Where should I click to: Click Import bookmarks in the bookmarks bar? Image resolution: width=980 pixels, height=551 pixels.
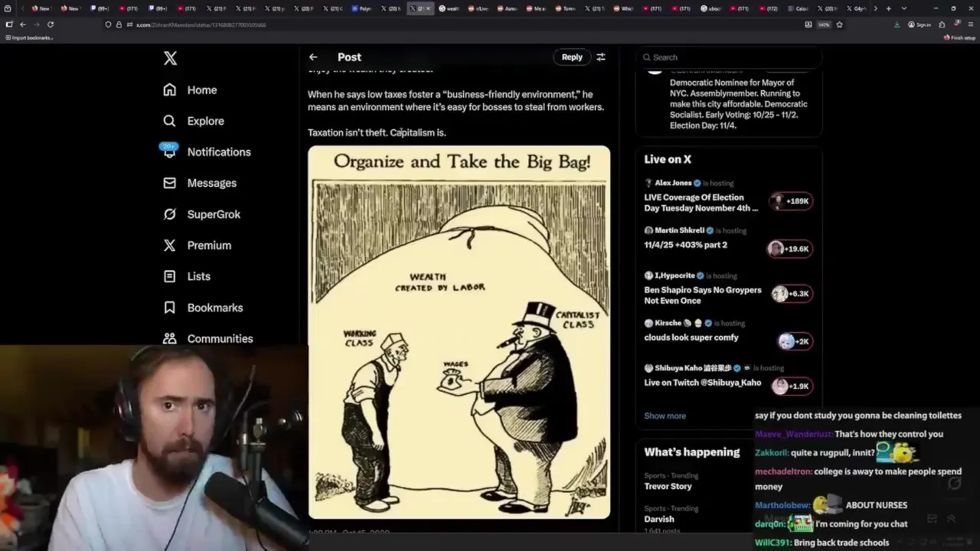[x=28, y=37]
